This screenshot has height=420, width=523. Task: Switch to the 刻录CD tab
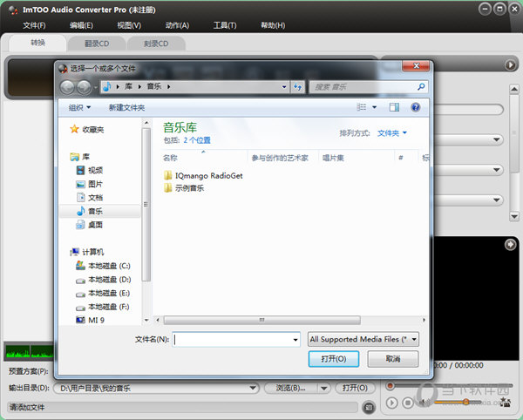coord(156,44)
